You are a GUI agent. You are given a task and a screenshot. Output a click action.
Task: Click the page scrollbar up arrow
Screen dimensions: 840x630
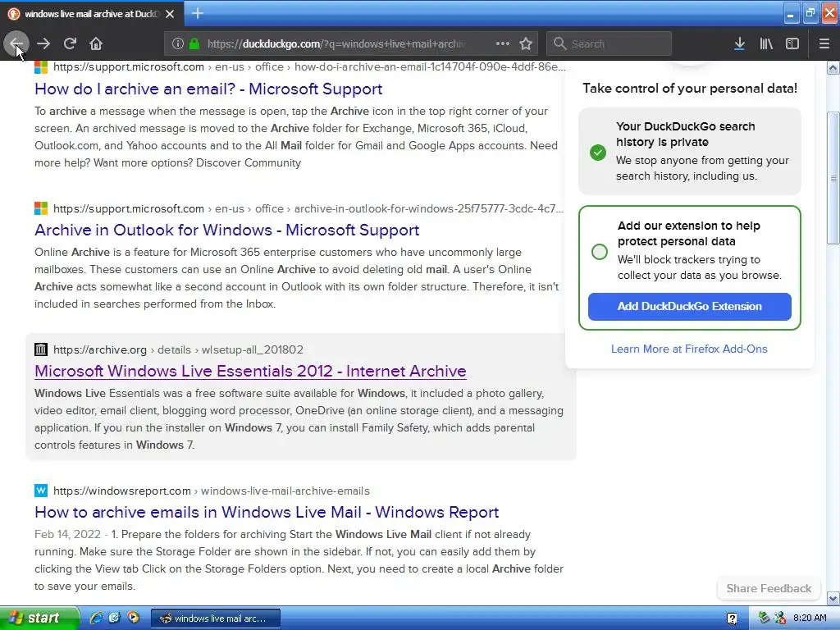tap(833, 67)
